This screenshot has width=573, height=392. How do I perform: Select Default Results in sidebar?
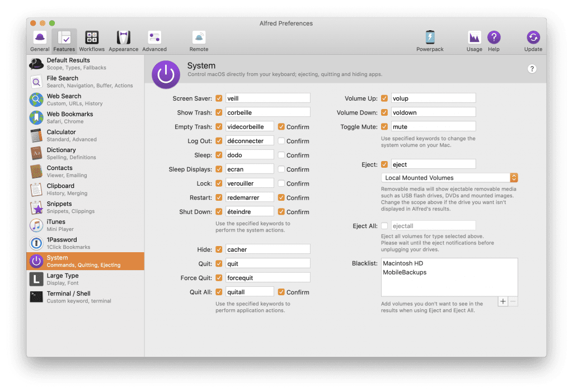(x=86, y=64)
